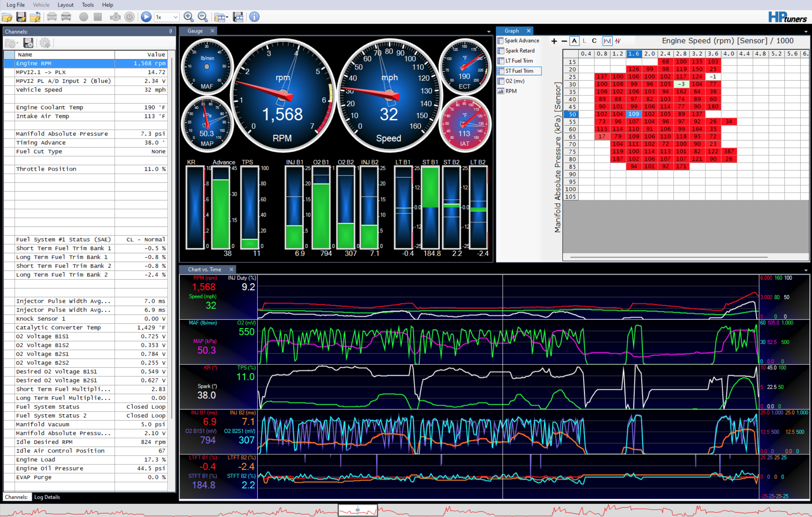Click the save log file icon
812x517 pixels.
coord(21,17)
